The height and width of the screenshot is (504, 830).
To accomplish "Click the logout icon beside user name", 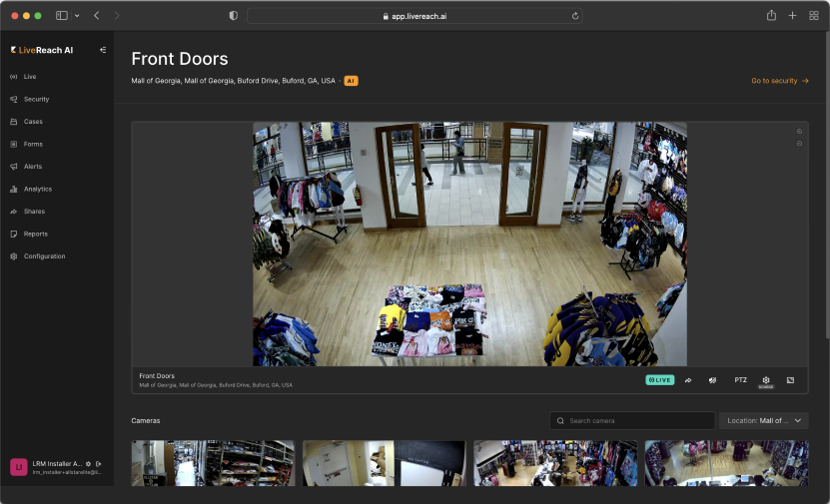I will (98, 464).
